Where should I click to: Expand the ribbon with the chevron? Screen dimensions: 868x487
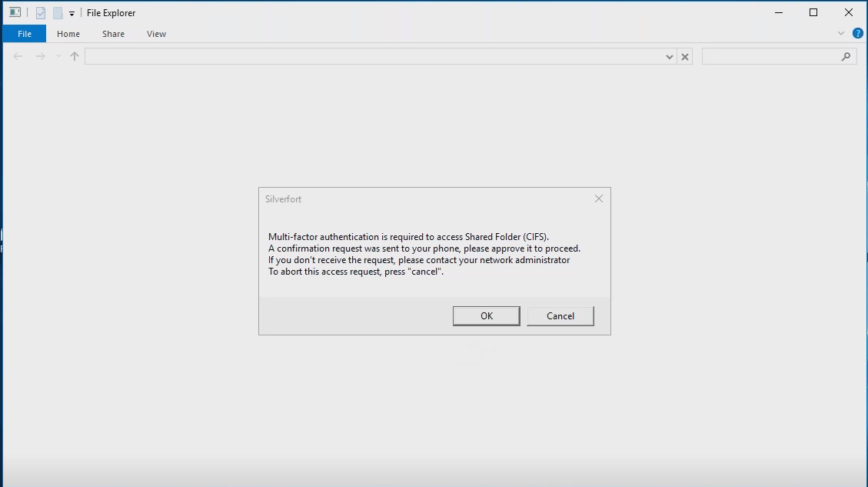coord(841,33)
